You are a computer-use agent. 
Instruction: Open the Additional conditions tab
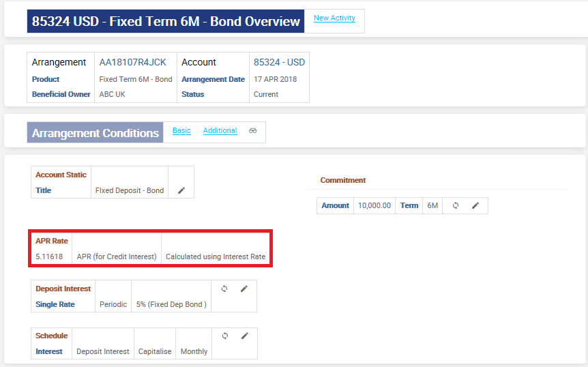pyautogui.click(x=220, y=130)
